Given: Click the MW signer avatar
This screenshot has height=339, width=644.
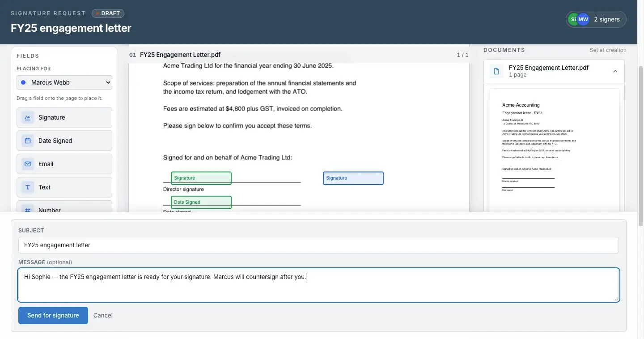Looking at the screenshot, I should pos(583,19).
